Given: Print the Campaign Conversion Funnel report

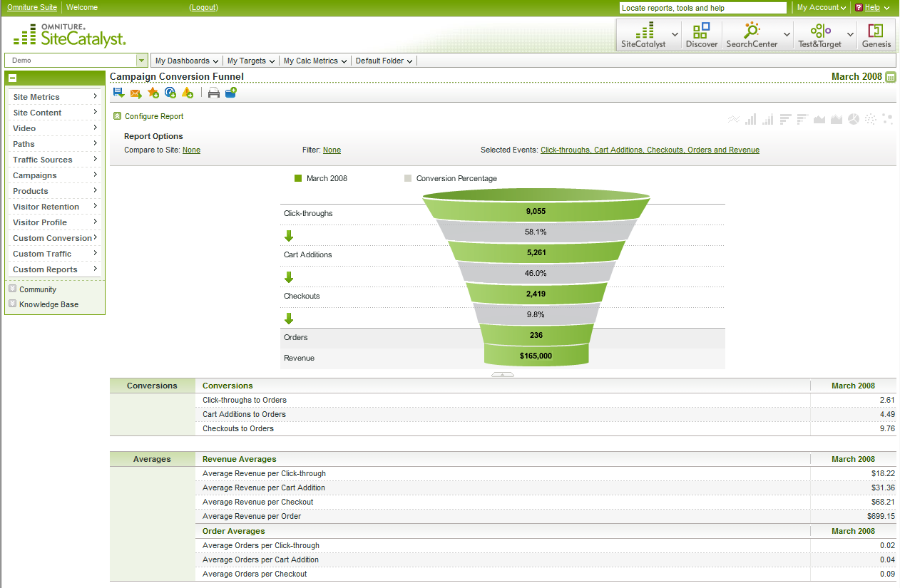Looking at the screenshot, I should click(x=214, y=92).
